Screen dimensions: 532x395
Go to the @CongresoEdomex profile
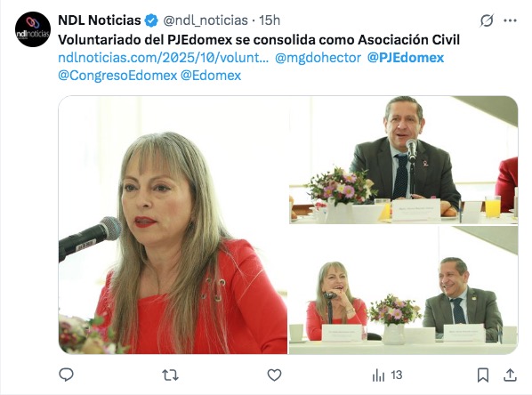click(117, 76)
